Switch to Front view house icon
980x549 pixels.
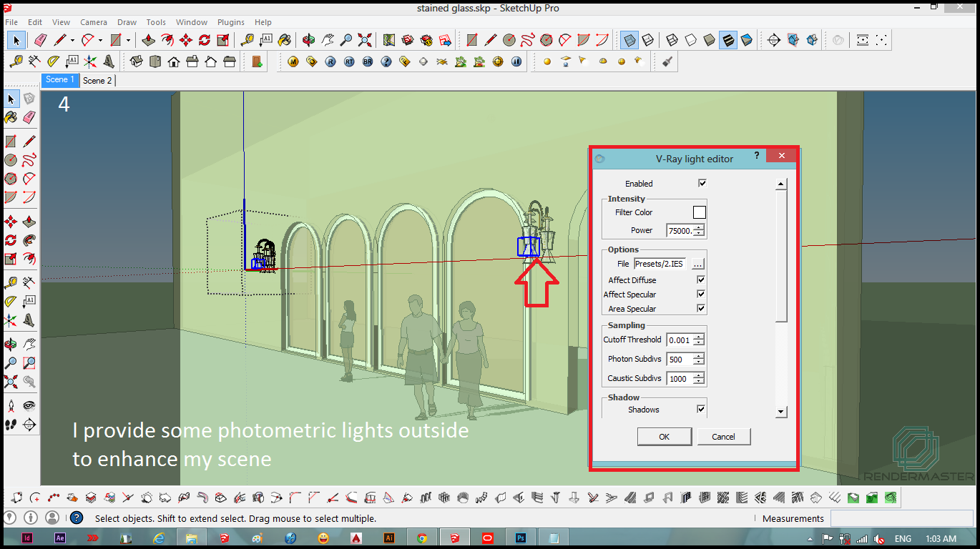[x=173, y=61]
